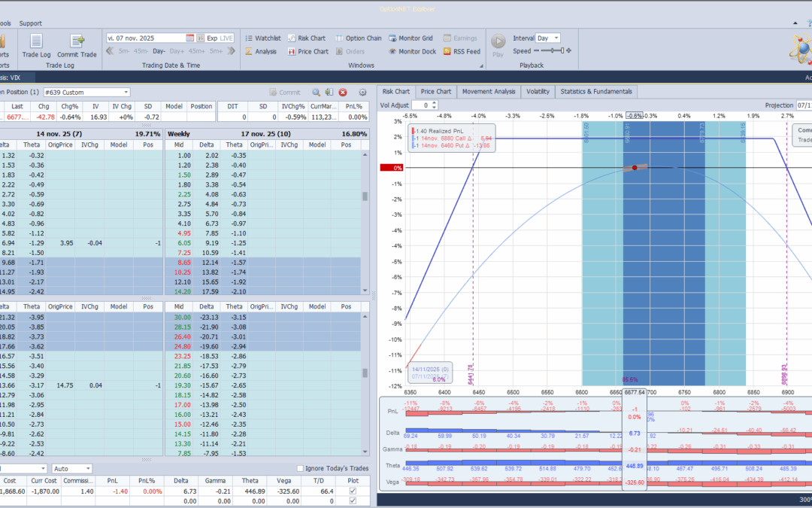Screen dimensions: 812x508
Task: Jump to expiration with Exp button
Action: (x=212, y=38)
